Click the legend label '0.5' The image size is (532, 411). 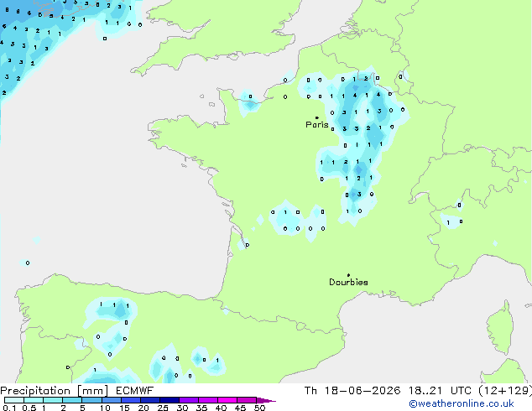[x=29, y=408]
